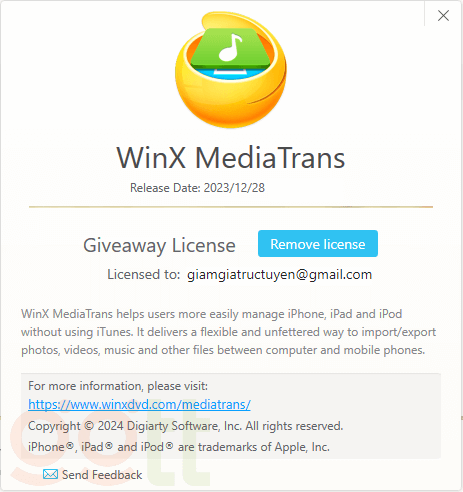Click the For more information text
463x492 pixels.
118,386
